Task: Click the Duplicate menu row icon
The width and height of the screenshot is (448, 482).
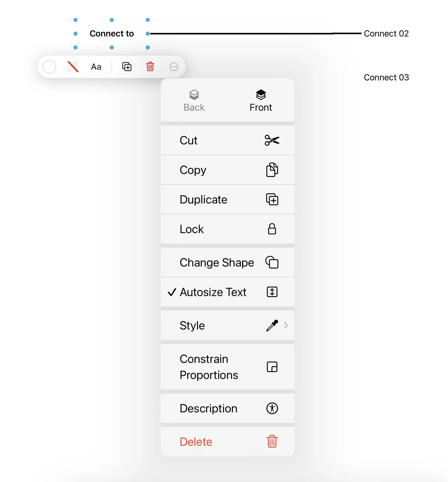Action: point(272,199)
